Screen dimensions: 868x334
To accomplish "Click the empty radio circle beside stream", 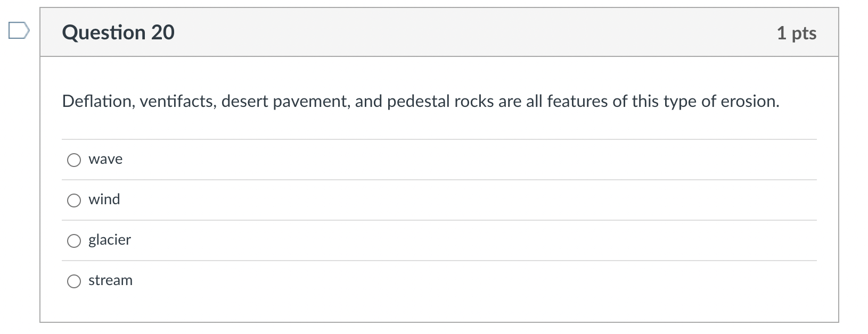I will coord(74,281).
